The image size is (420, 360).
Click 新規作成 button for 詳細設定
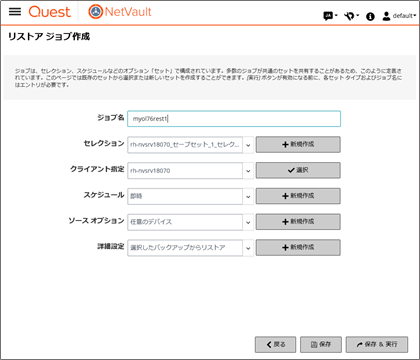(298, 247)
